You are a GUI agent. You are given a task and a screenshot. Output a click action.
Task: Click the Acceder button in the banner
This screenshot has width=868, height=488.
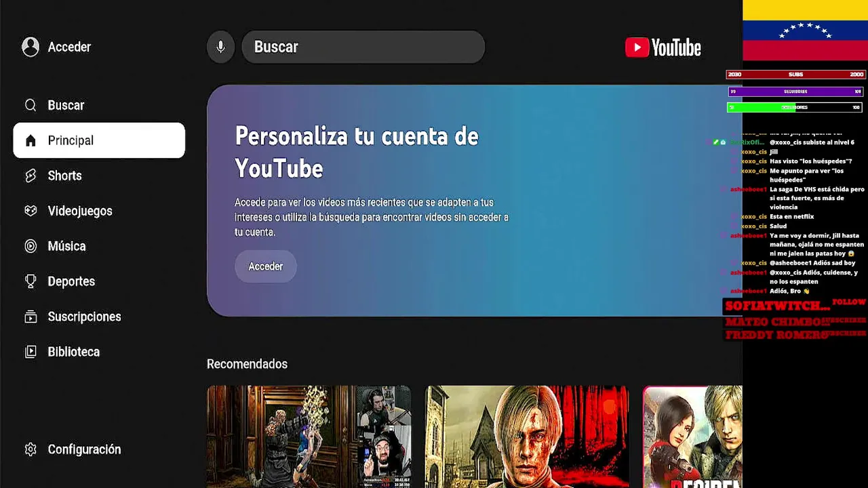pyautogui.click(x=266, y=266)
